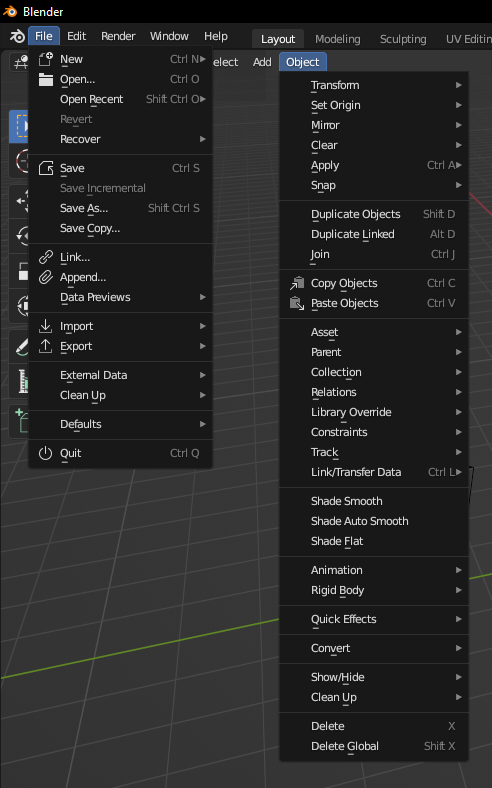Expand the Defaults submenu
Screen dimensions: 492x788
[x=121, y=424]
